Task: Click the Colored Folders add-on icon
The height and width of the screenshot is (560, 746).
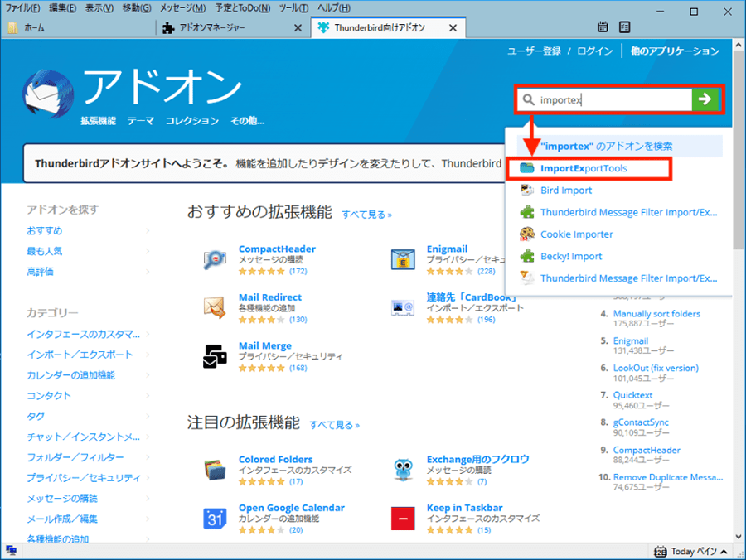Action: 216,470
